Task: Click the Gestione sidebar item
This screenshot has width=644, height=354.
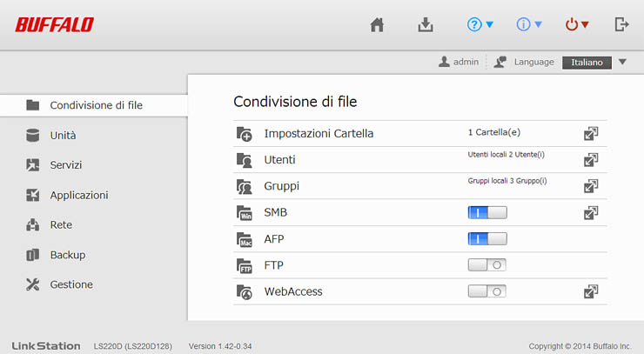Action: 70,284
